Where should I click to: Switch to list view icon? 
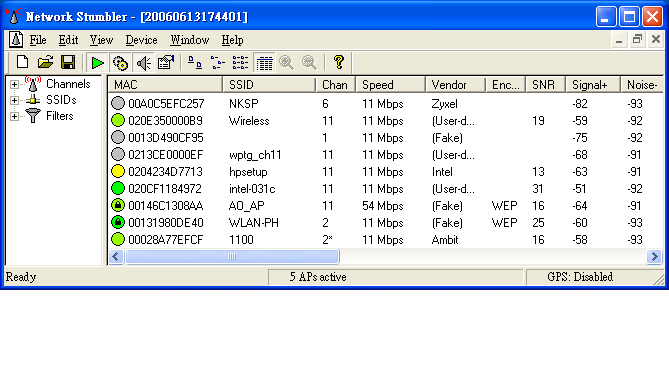pos(240,63)
